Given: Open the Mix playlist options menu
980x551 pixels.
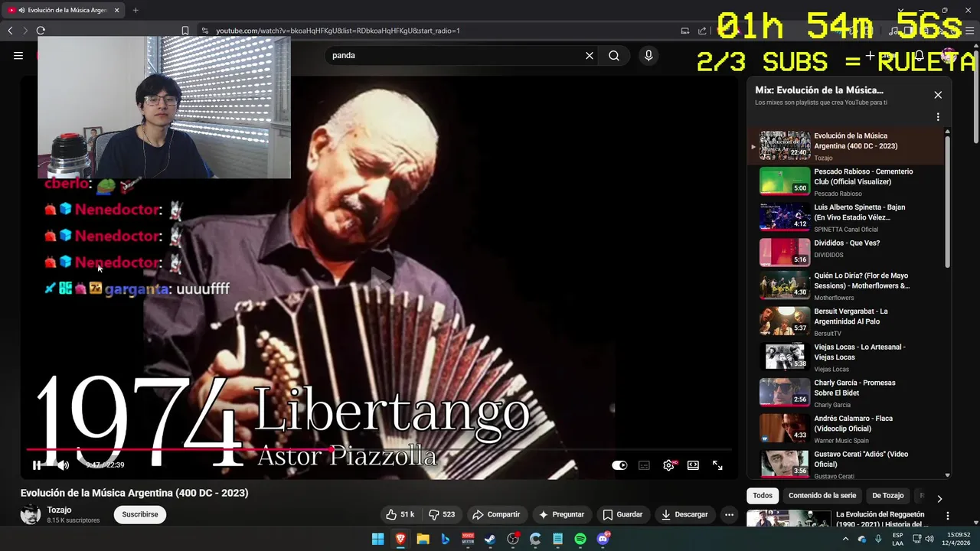Looking at the screenshot, I should [938, 117].
